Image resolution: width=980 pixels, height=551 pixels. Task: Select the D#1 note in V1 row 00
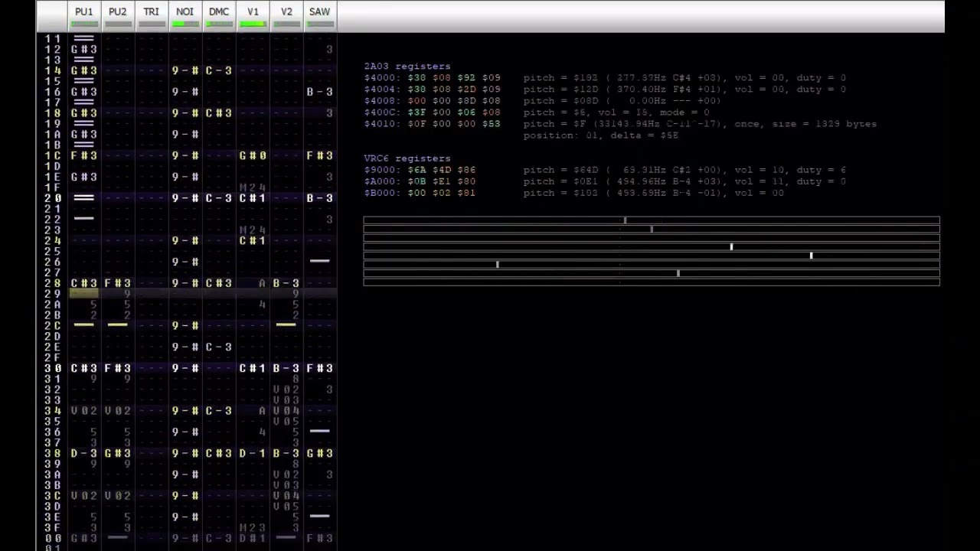(x=253, y=539)
